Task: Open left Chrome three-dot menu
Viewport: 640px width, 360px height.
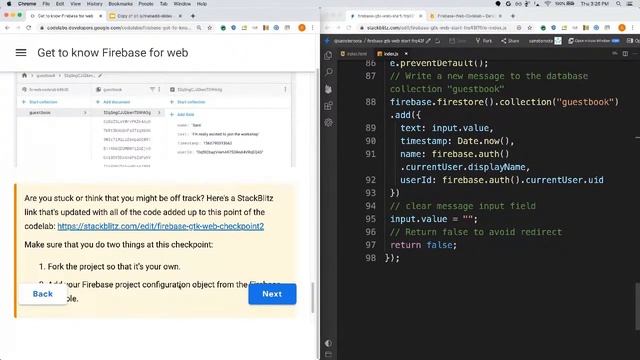Action: 313,28
